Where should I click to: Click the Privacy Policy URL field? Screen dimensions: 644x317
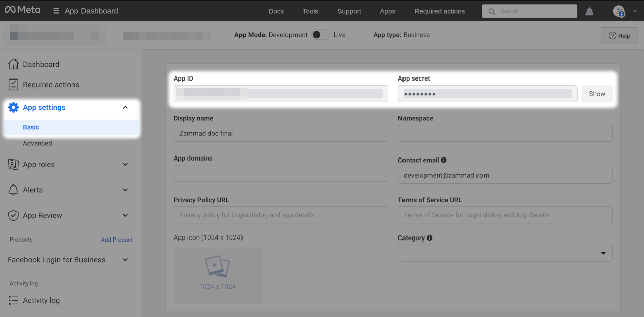click(281, 215)
